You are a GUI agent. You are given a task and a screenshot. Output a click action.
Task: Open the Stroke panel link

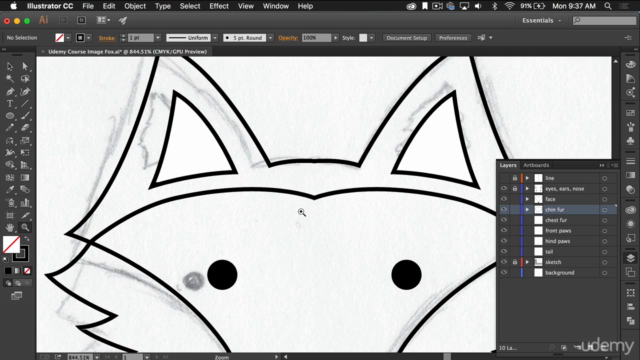coord(107,38)
